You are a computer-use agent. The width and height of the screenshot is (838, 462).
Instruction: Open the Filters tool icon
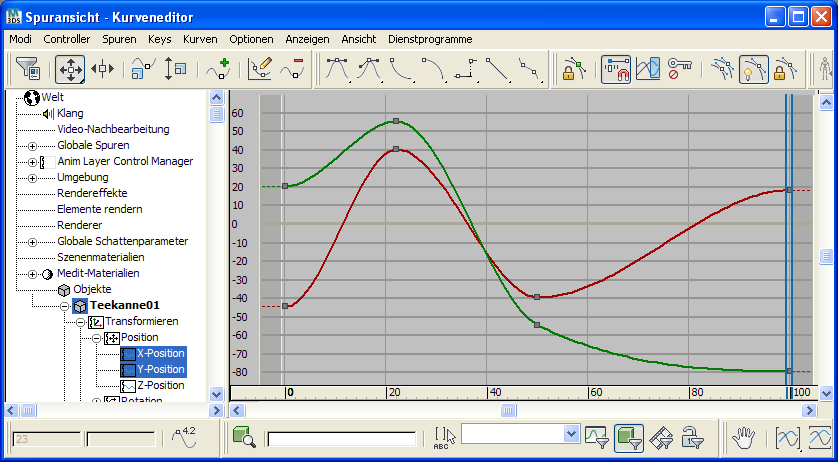pyautogui.click(x=26, y=69)
